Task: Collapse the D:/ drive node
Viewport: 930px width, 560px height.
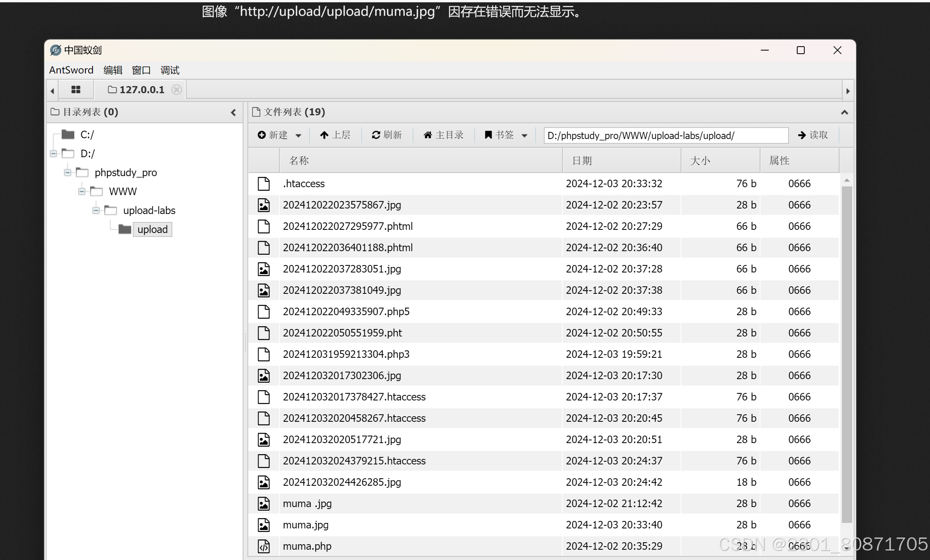Action: click(x=53, y=154)
